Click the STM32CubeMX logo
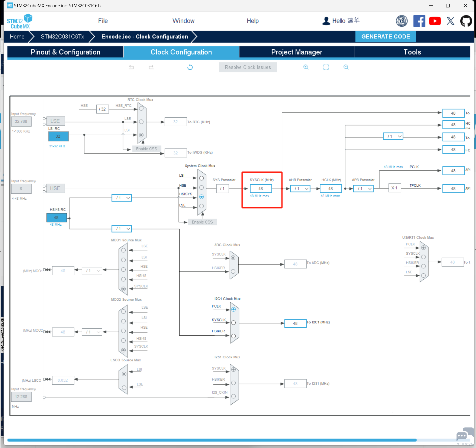 (20, 21)
